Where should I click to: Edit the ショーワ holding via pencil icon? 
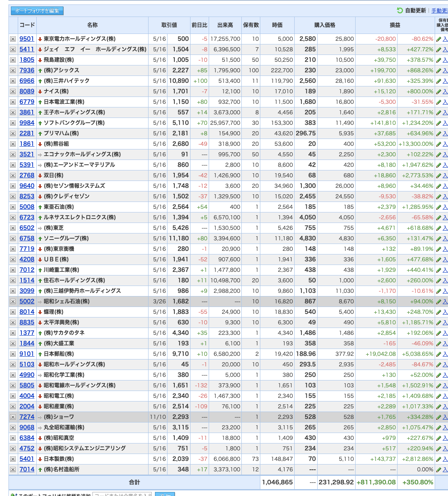(x=439, y=417)
